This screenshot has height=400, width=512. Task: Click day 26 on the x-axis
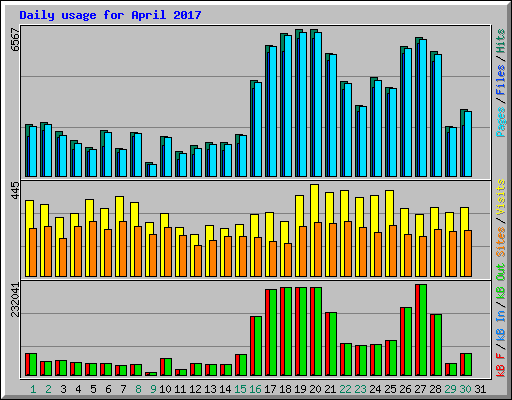click(x=405, y=389)
